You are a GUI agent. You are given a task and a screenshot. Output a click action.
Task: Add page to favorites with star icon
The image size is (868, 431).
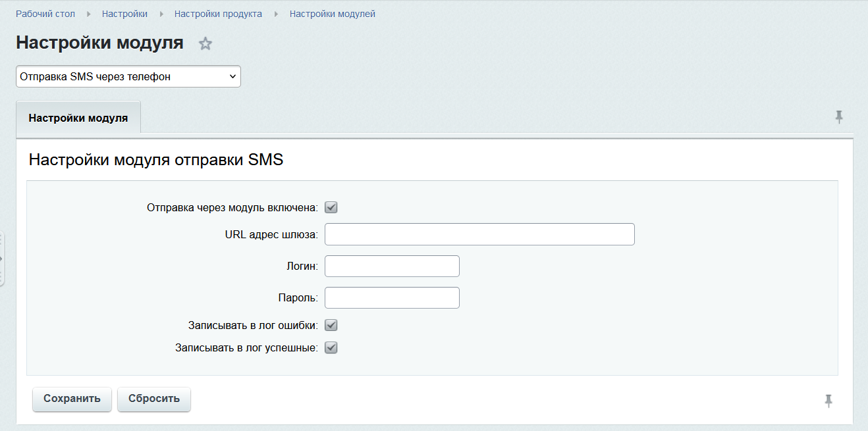[x=205, y=44]
